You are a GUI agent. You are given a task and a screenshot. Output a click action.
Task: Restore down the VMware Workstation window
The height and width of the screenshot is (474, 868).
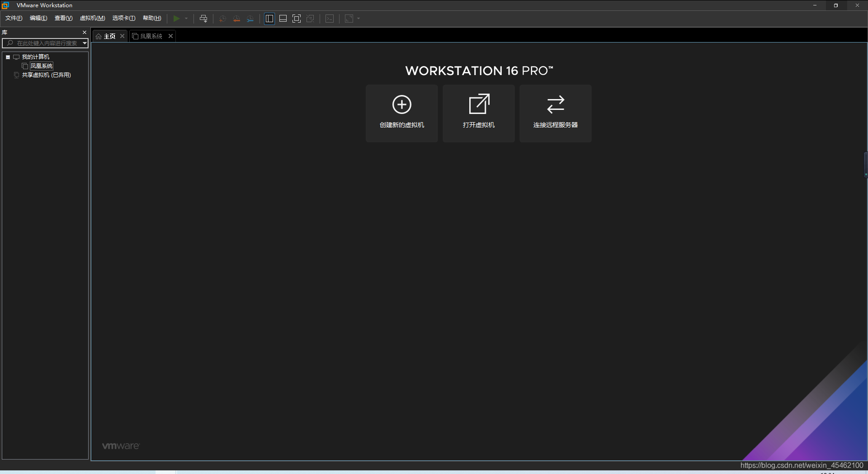[x=836, y=5]
